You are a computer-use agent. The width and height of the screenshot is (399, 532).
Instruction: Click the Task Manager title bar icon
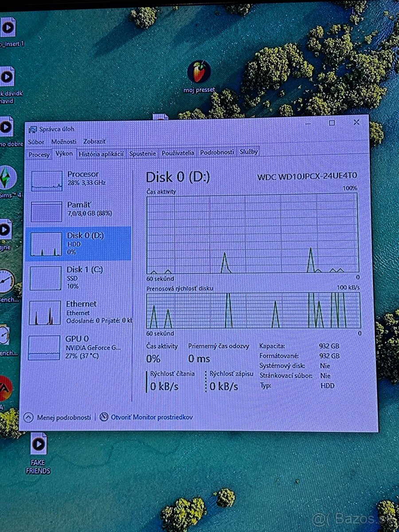(x=32, y=129)
